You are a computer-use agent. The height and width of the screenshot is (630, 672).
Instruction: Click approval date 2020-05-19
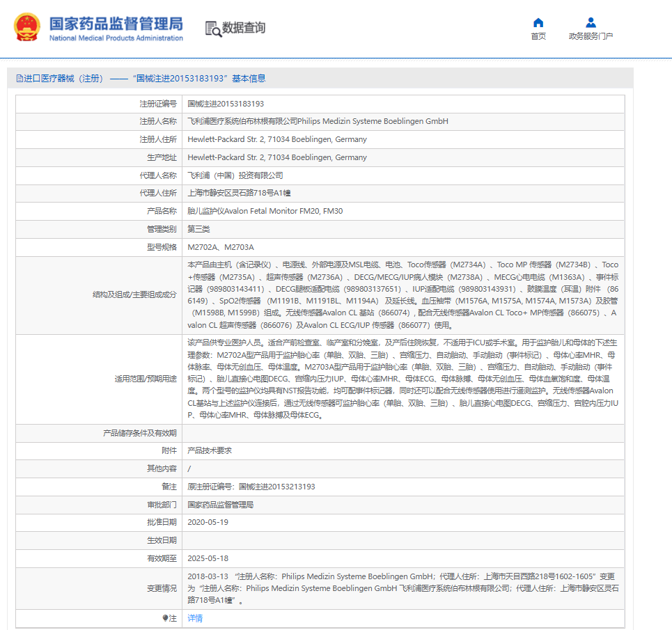click(208, 522)
